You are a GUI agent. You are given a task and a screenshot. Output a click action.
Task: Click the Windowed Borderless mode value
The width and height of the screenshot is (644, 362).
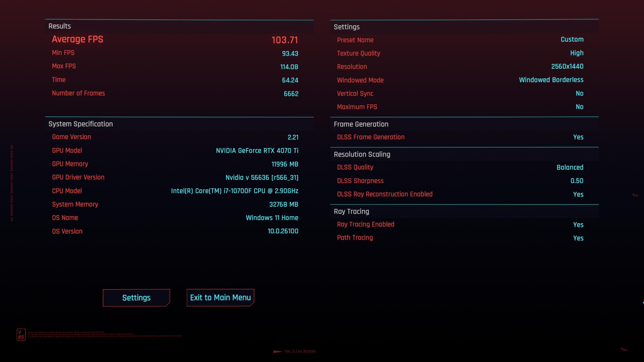coord(551,80)
